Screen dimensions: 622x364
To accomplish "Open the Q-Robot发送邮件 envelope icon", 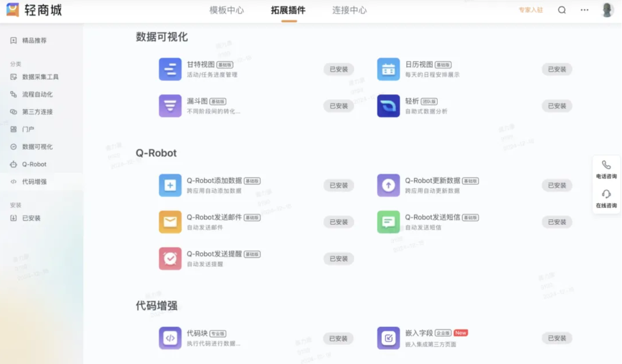I will click(x=170, y=222).
